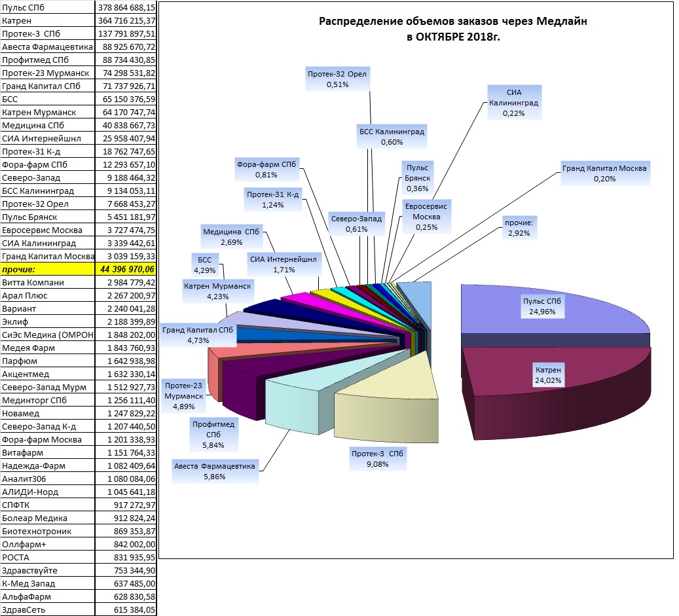Select the Пульс СПб name cell
Screen dimensions: 679x616
47,7
